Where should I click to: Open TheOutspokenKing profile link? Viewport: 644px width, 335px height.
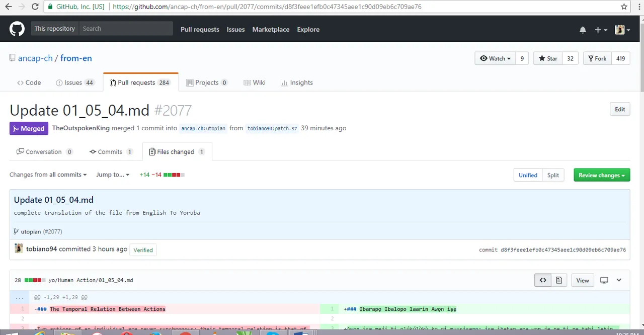(80, 128)
